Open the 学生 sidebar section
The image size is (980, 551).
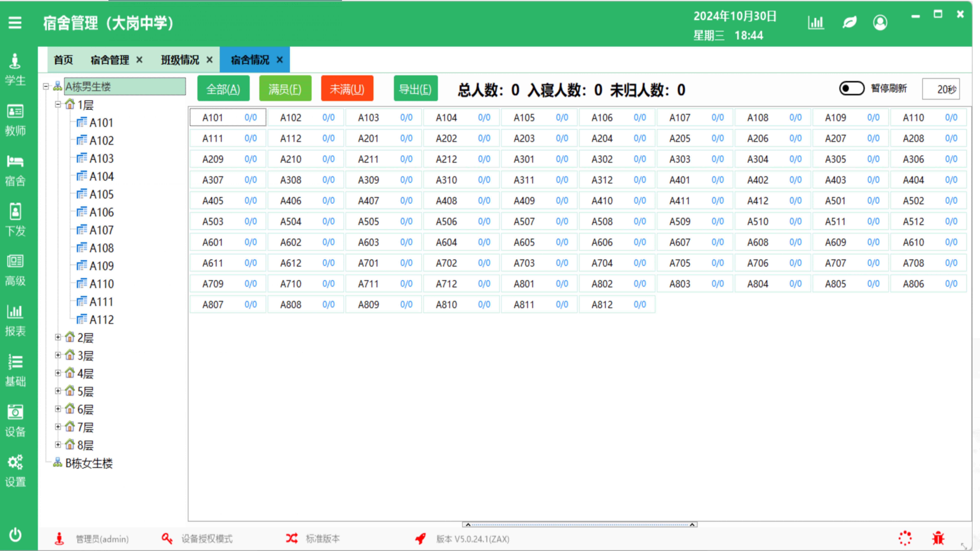pyautogui.click(x=15, y=70)
